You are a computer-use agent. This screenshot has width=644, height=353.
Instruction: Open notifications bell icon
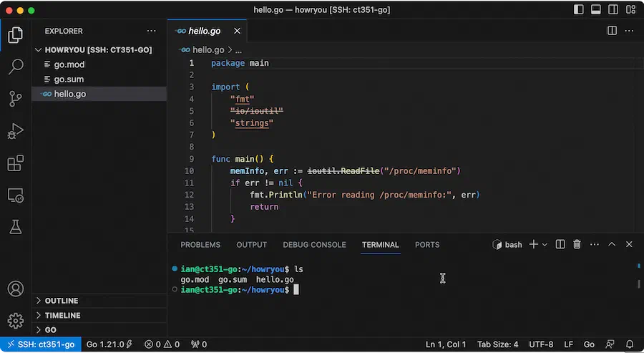pyautogui.click(x=629, y=344)
